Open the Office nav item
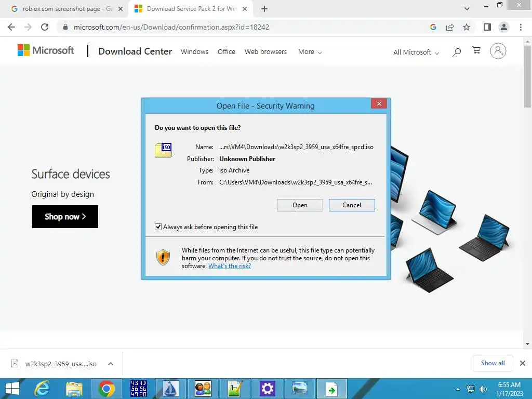The width and height of the screenshot is (532, 399). pos(227,51)
